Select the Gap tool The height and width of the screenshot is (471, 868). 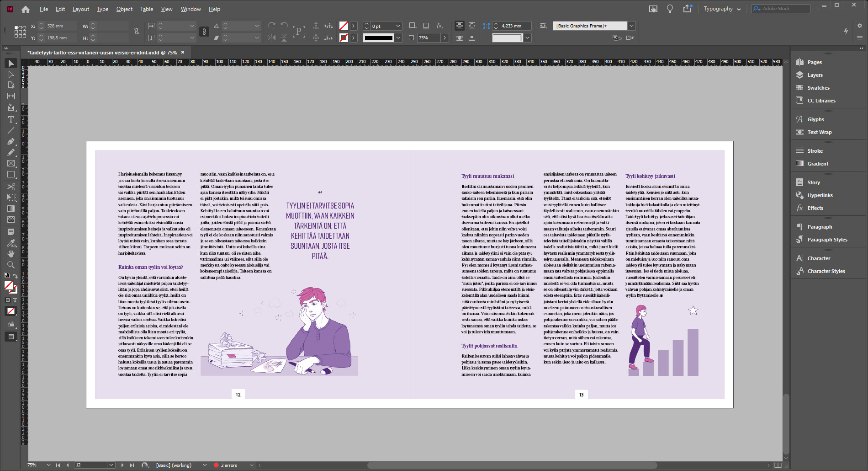pyautogui.click(x=11, y=96)
